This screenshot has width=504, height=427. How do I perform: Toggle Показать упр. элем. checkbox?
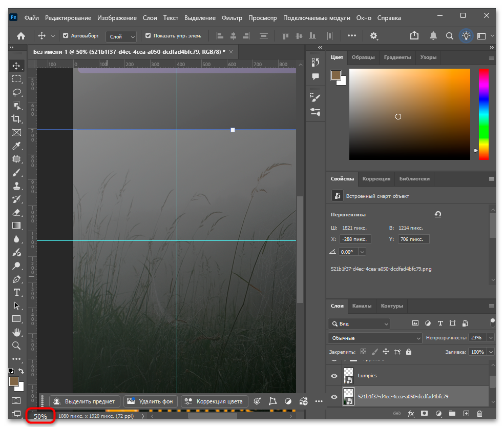coord(148,36)
